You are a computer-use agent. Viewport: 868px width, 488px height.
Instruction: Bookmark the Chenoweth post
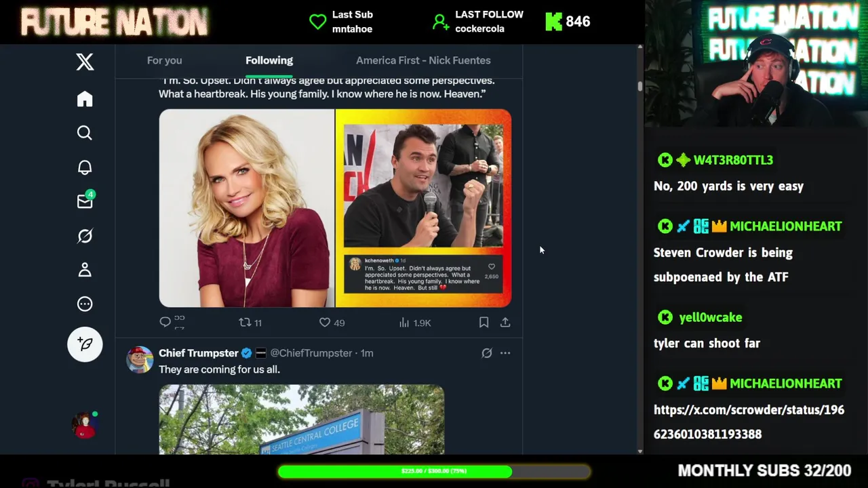[x=484, y=323]
